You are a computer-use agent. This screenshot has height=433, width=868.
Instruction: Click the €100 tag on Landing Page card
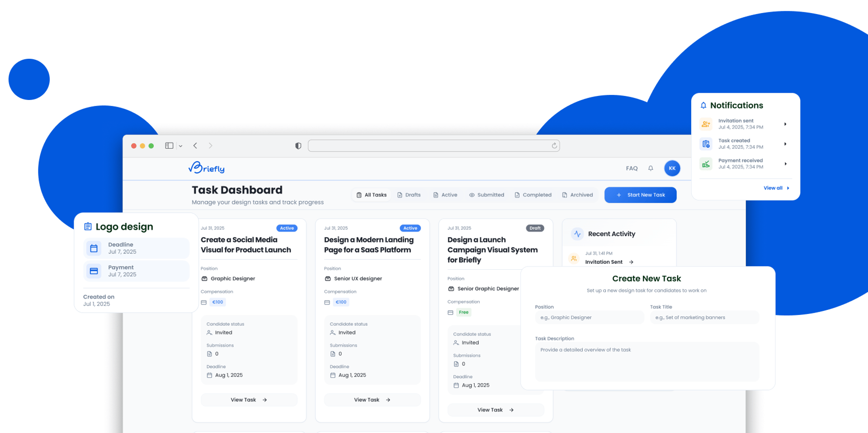tap(341, 302)
